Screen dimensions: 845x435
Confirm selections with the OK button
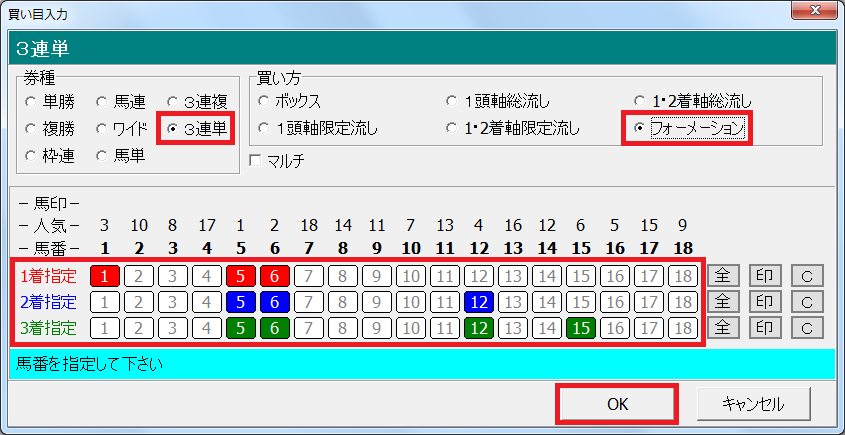(617, 404)
